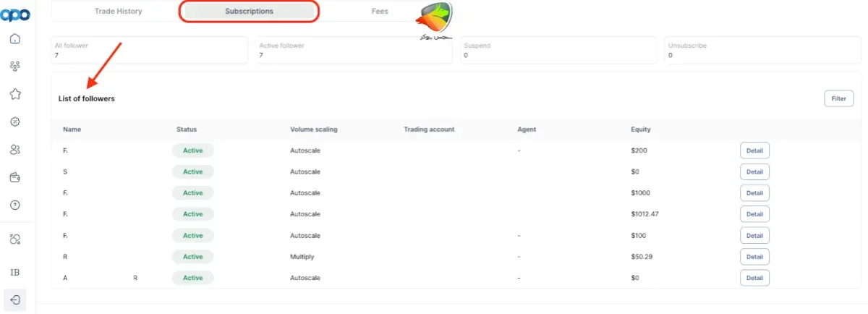
Task: Click the Unsubscribe summary card
Action: [x=764, y=50]
